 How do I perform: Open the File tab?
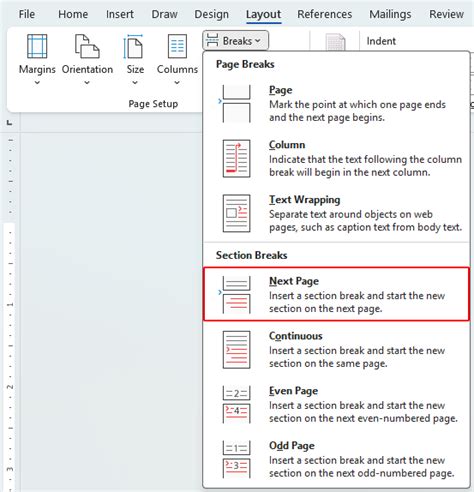[27, 14]
